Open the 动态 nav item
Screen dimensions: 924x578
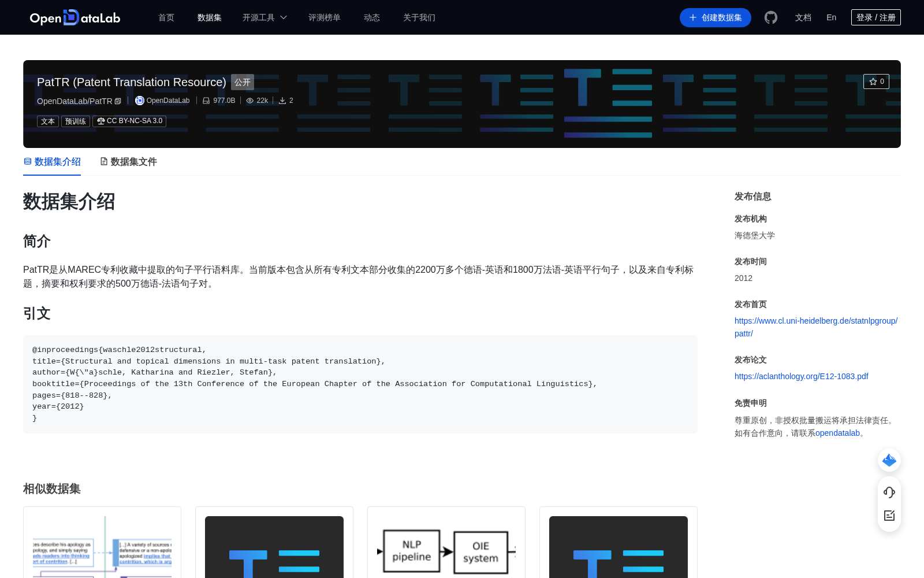pyautogui.click(x=372, y=17)
